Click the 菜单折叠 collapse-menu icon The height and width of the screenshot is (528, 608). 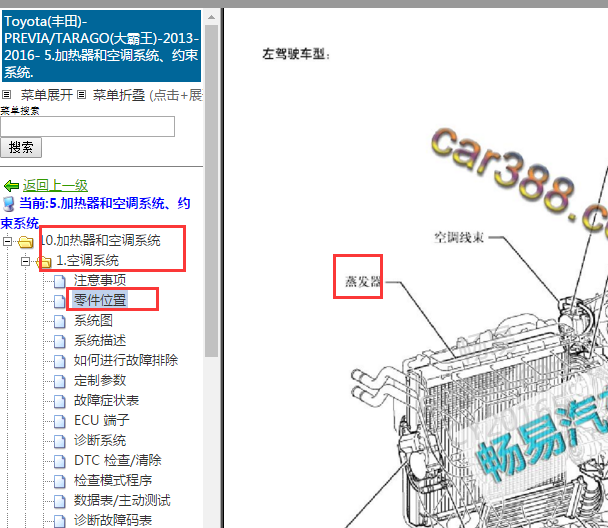click(81, 95)
